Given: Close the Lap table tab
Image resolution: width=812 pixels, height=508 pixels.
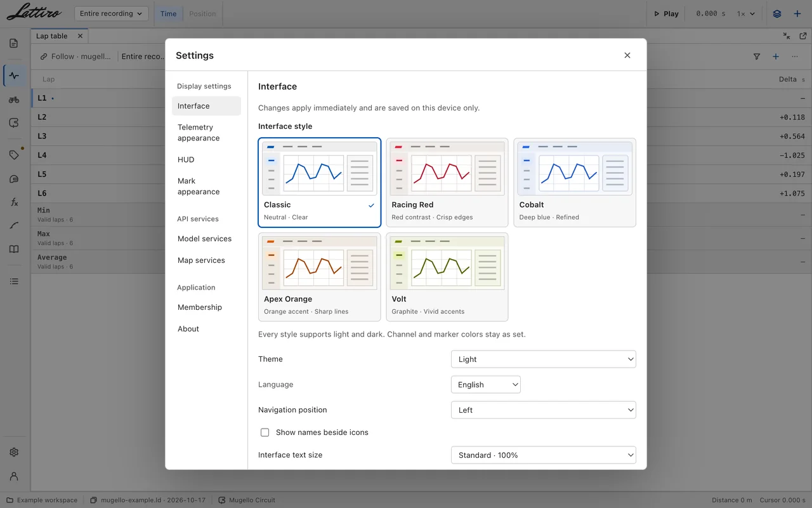Looking at the screenshot, I should [x=80, y=36].
